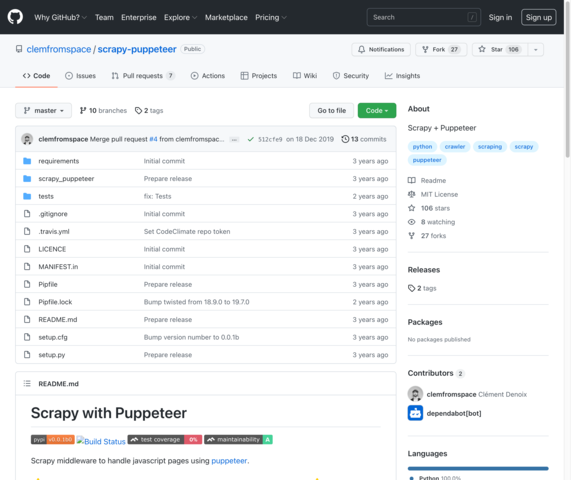
Task: Open the Explore navigation dropdown
Action: (x=180, y=17)
